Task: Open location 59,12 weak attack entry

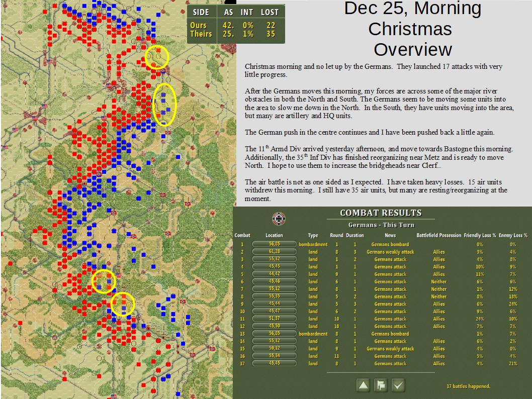Action: tap(274, 348)
